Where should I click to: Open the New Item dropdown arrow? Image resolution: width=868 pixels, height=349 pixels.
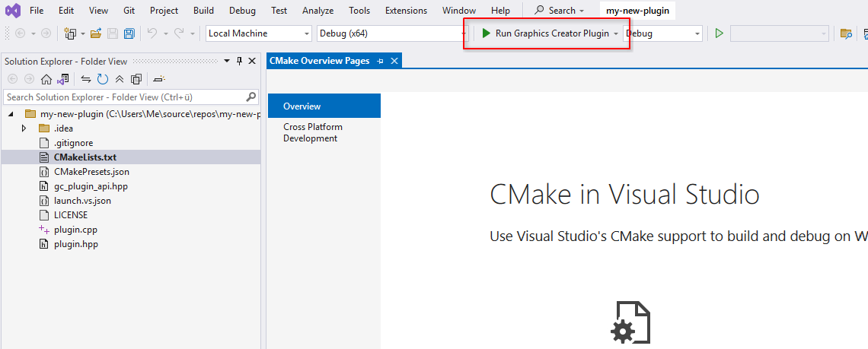tap(82, 33)
